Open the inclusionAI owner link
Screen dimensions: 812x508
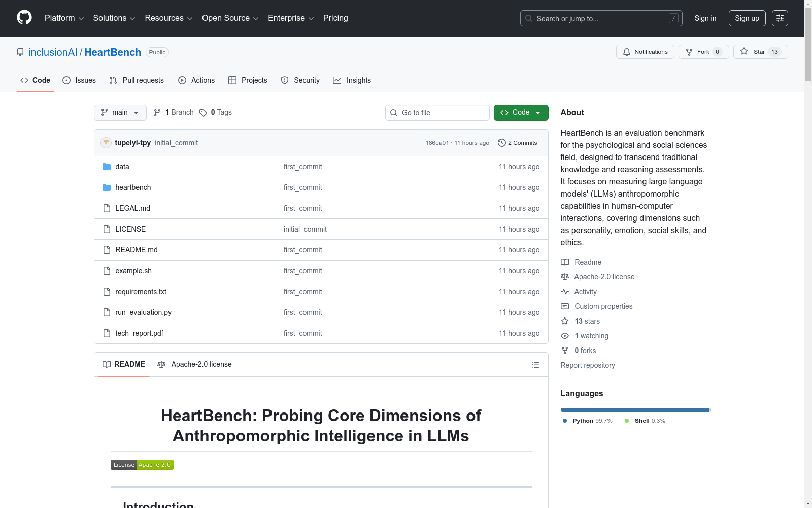pyautogui.click(x=53, y=52)
